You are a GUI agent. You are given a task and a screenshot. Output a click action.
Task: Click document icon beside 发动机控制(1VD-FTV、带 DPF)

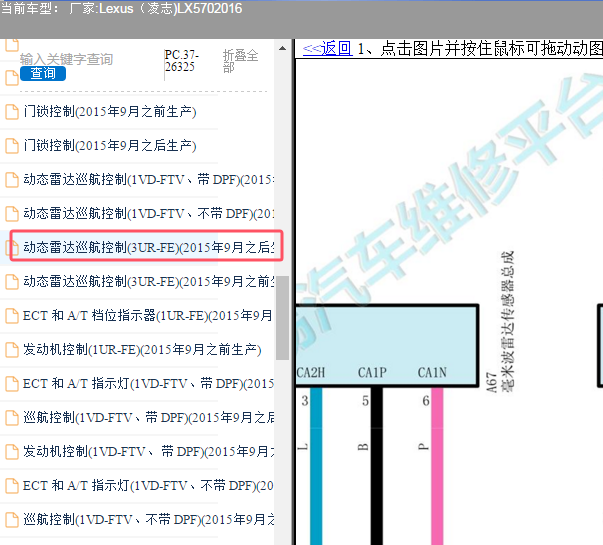[x=12, y=452]
